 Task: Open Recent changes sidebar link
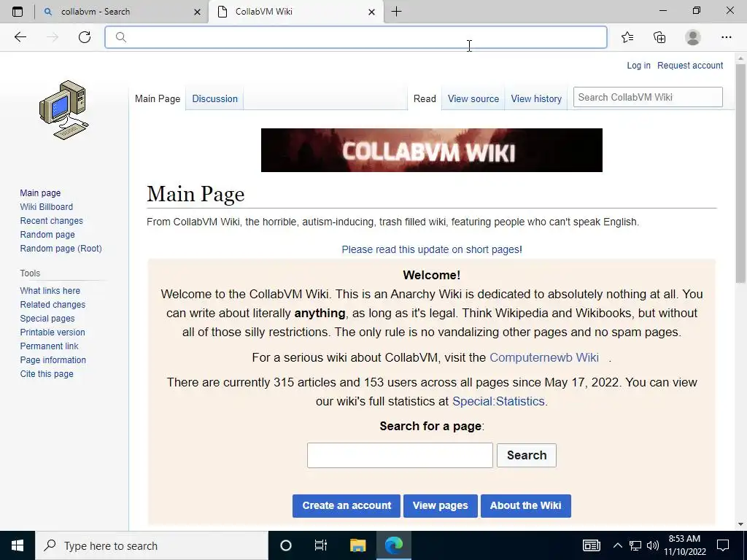[52, 220]
